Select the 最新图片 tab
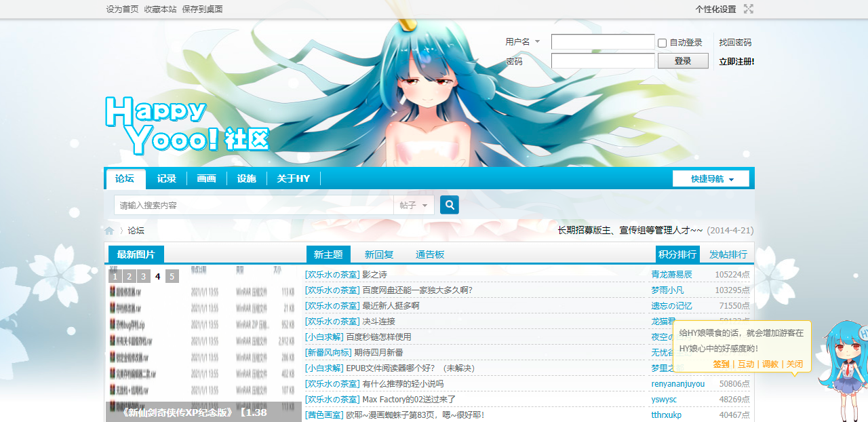Image resolution: width=868 pixels, height=422 pixels. pos(136,254)
